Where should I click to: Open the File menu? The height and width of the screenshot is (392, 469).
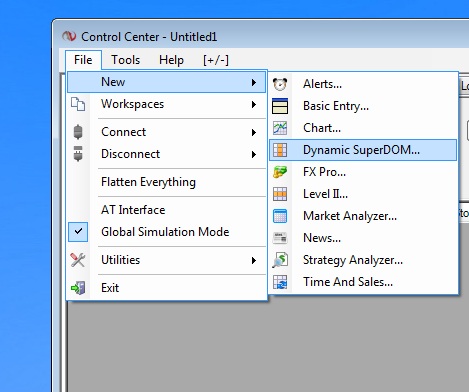click(x=83, y=60)
